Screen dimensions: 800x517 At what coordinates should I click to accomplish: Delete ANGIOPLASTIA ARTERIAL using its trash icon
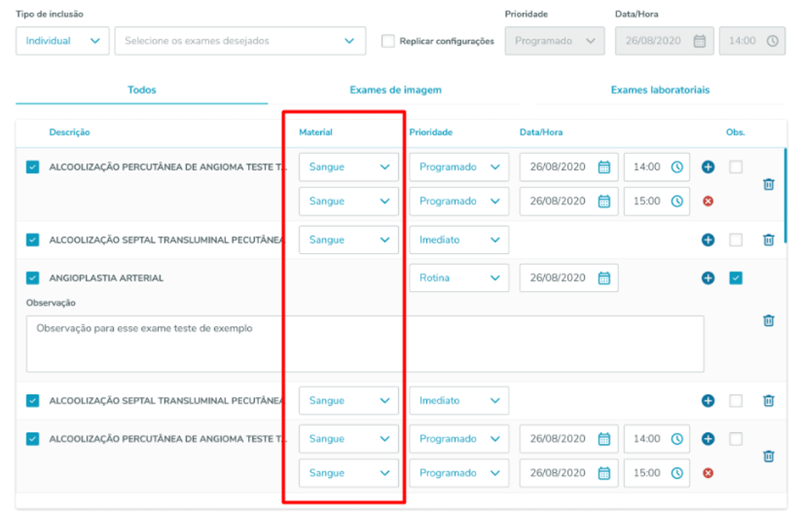pos(768,320)
